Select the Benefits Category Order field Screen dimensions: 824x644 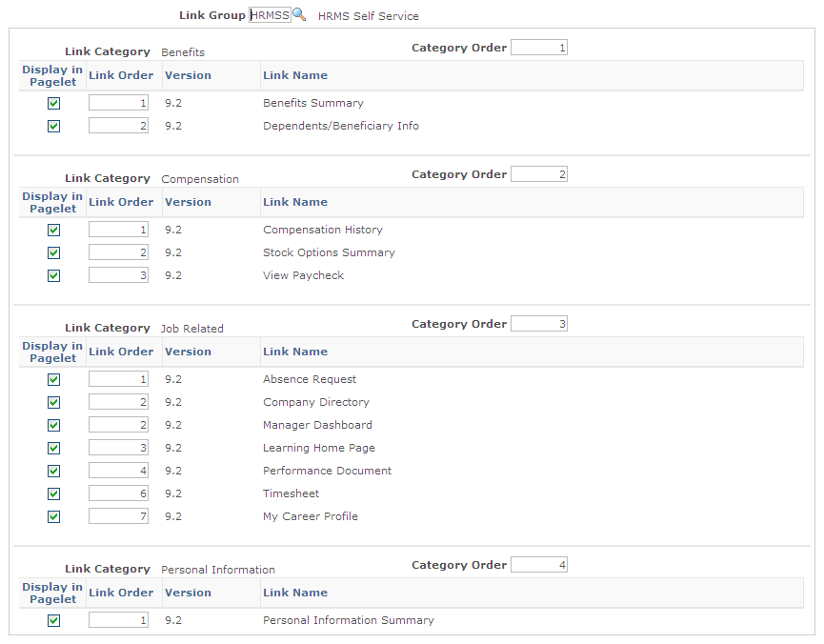click(538, 47)
